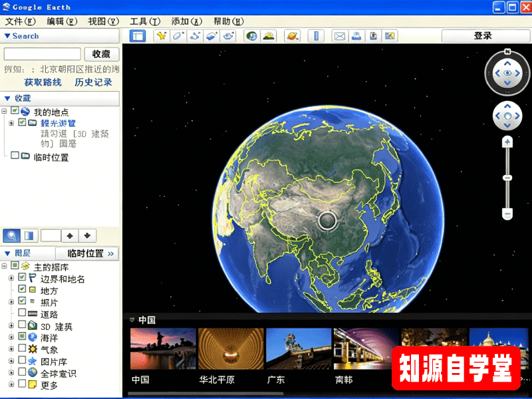Open the 工具 menu
The height and width of the screenshot is (399, 532).
pos(145,22)
